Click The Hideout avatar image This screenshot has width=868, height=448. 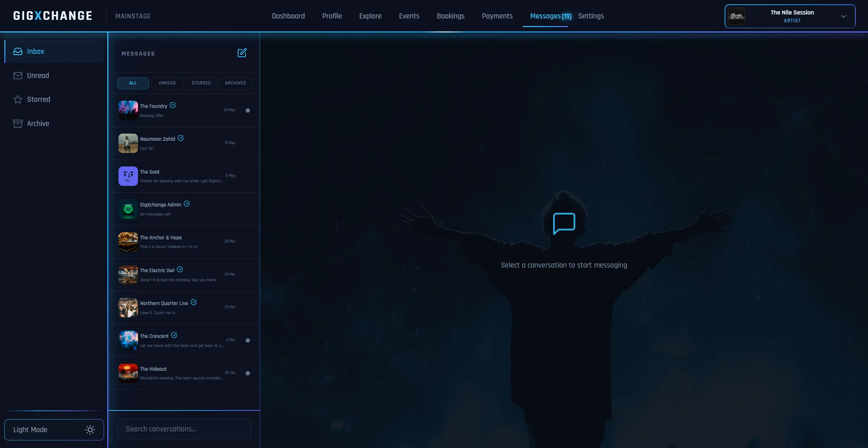point(128,373)
